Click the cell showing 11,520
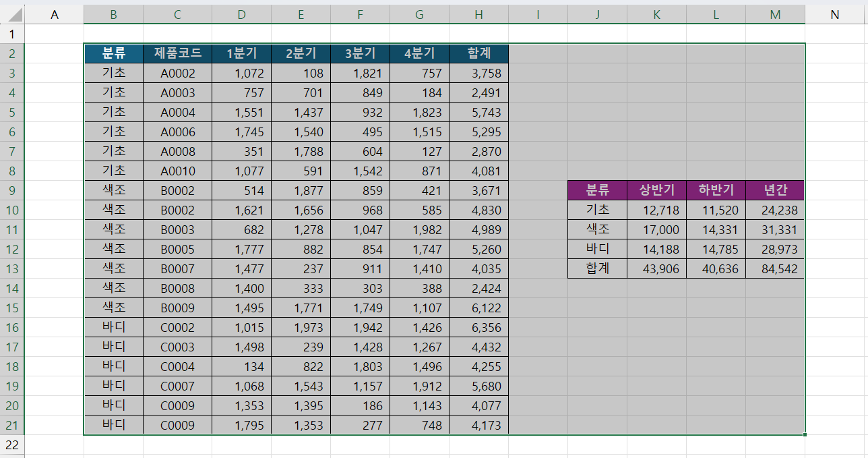 tap(716, 210)
